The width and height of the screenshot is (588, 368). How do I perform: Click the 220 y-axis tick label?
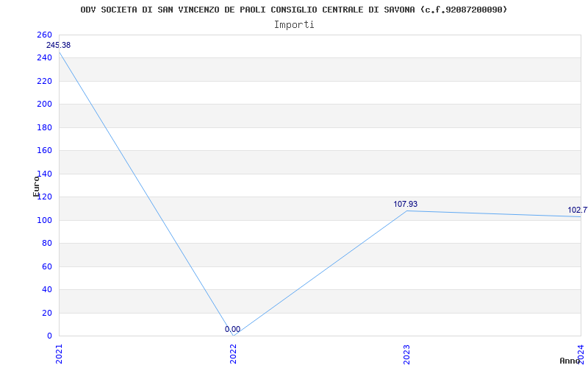point(44,81)
